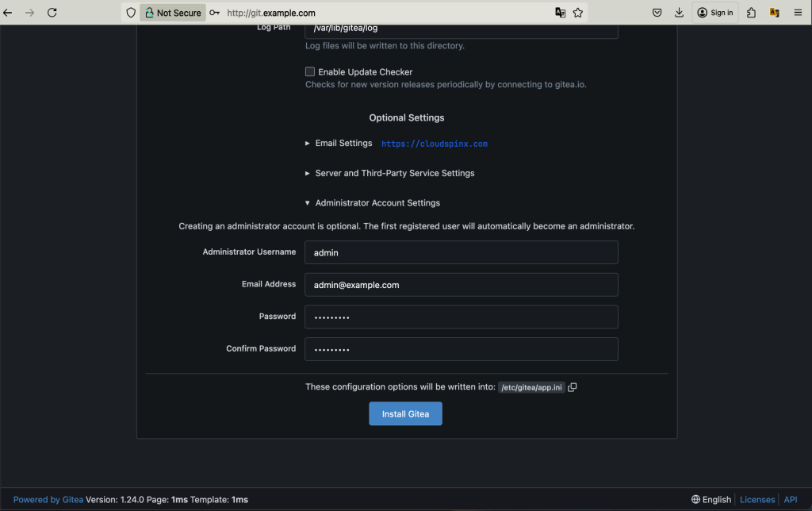The width and height of the screenshot is (812, 511).
Task: Save the page with the Pocket icon
Action: pyautogui.click(x=657, y=13)
